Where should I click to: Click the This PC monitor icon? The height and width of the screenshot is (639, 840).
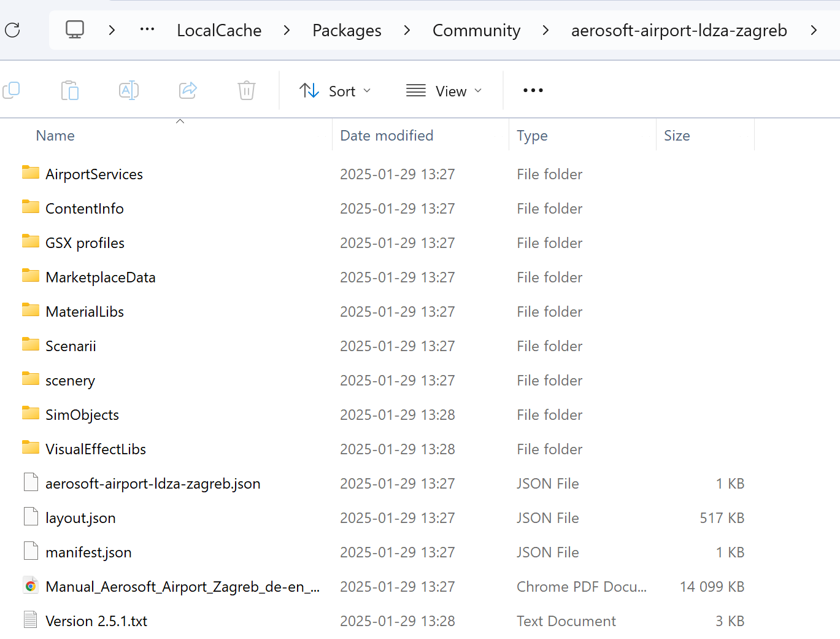point(75,29)
